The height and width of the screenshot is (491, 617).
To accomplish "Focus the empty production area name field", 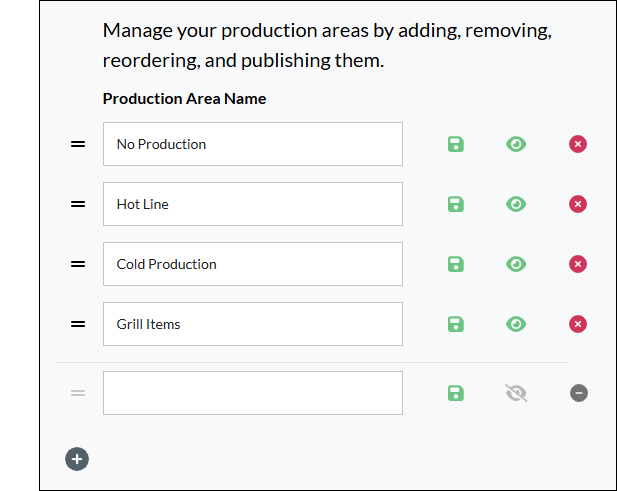I will [253, 393].
